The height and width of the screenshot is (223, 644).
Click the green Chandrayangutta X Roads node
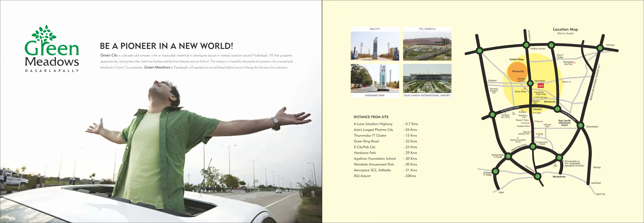(x=533, y=147)
